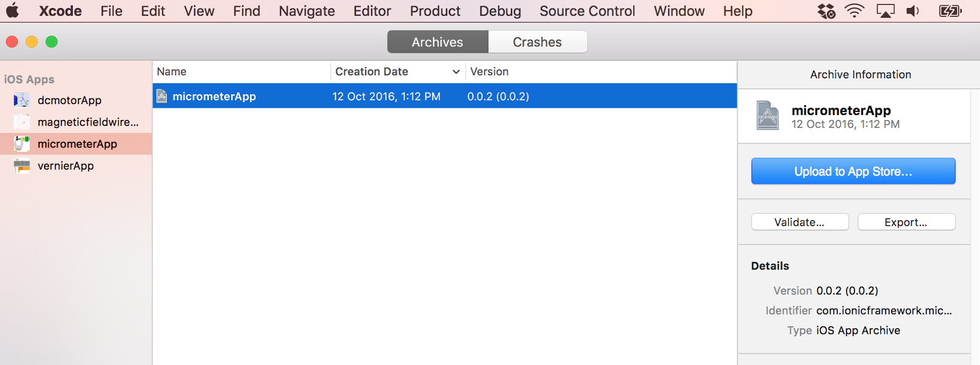
Task: Click the dcmotorApp icon in sidebar
Action: point(21,100)
